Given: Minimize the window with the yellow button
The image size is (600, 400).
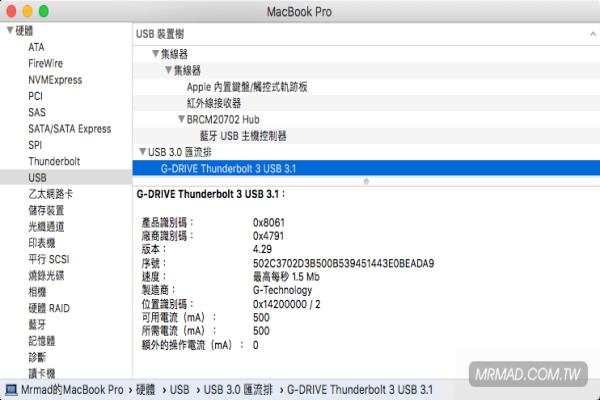Looking at the screenshot, I should tap(28, 11).
